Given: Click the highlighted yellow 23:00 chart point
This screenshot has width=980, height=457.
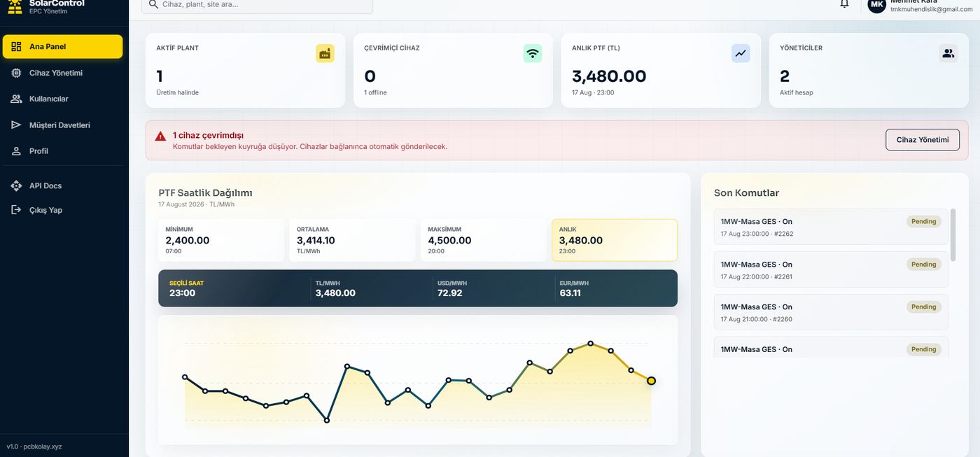Looking at the screenshot, I should coord(651,381).
